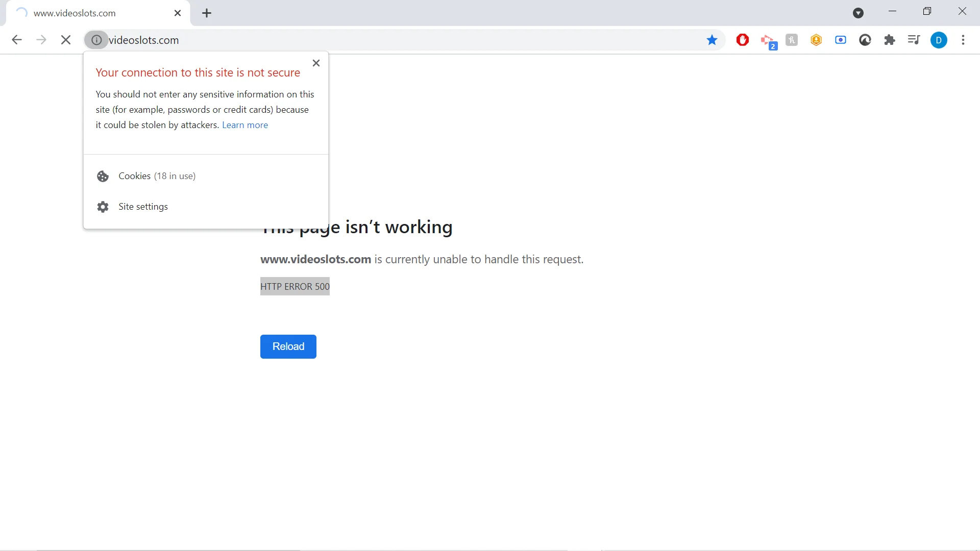Close the site info popup
Viewport: 980px width, 551px height.
coord(316,63)
